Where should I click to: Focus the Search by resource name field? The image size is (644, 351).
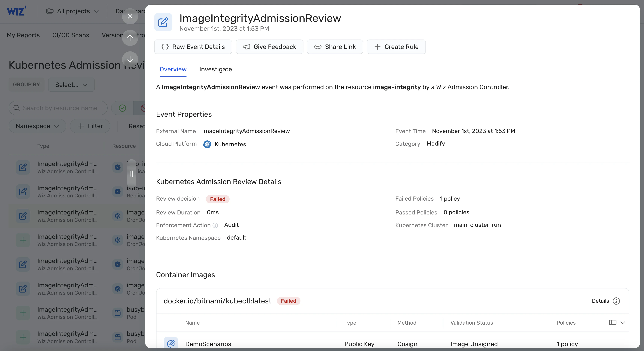point(58,108)
